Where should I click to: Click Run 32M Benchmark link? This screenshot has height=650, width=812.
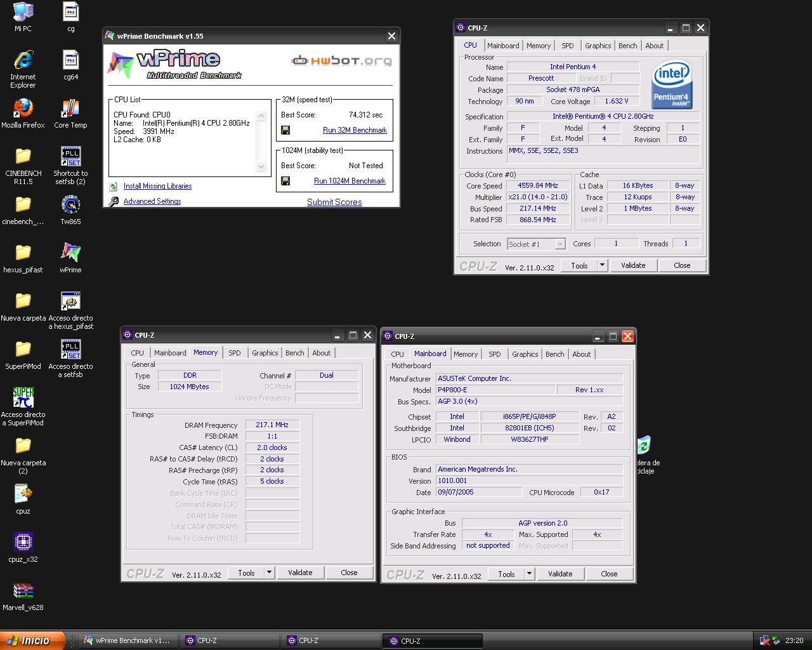[x=355, y=130]
